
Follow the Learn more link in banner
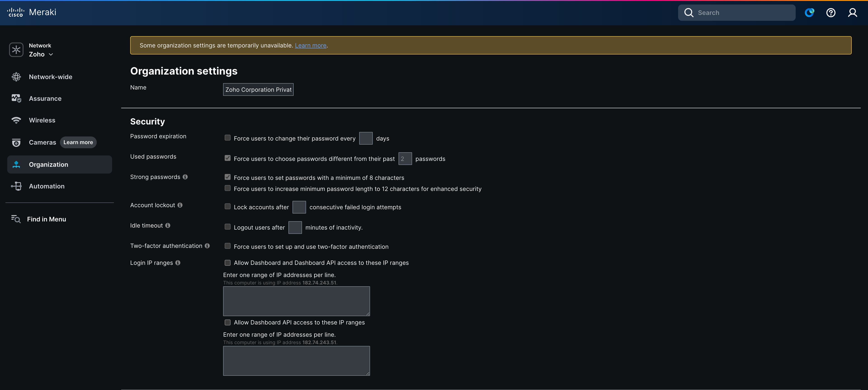click(310, 45)
